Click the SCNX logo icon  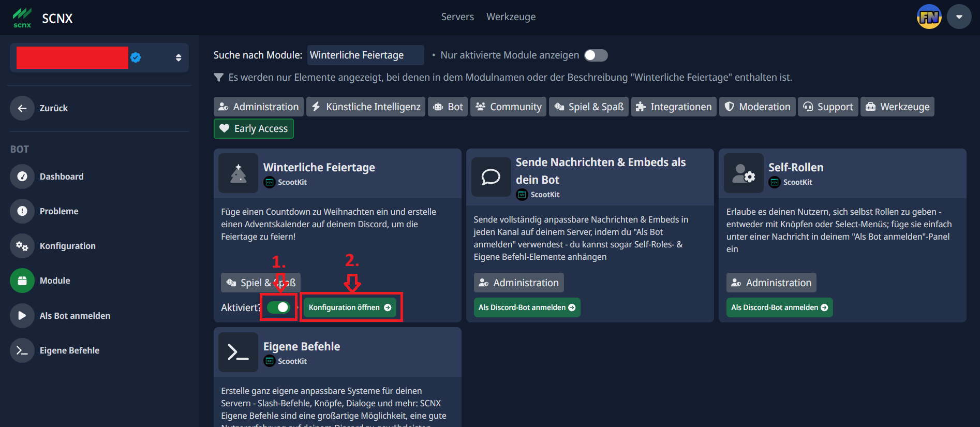click(22, 18)
